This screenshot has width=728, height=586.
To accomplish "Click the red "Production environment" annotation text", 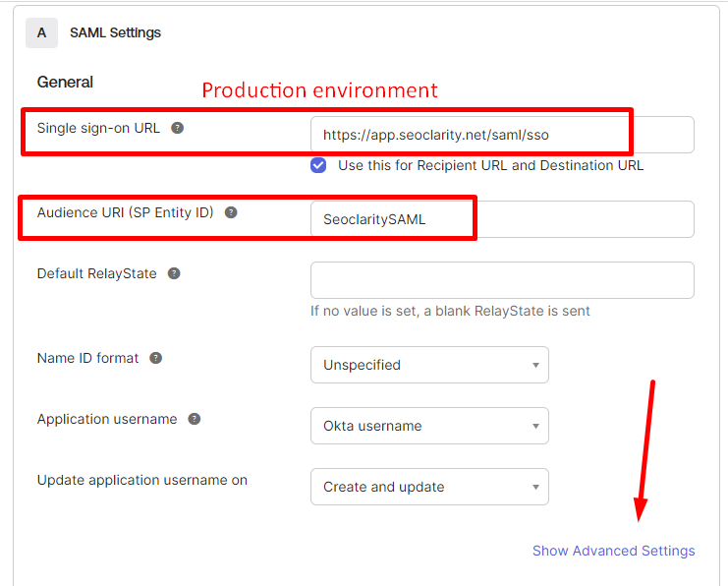I will (319, 90).
